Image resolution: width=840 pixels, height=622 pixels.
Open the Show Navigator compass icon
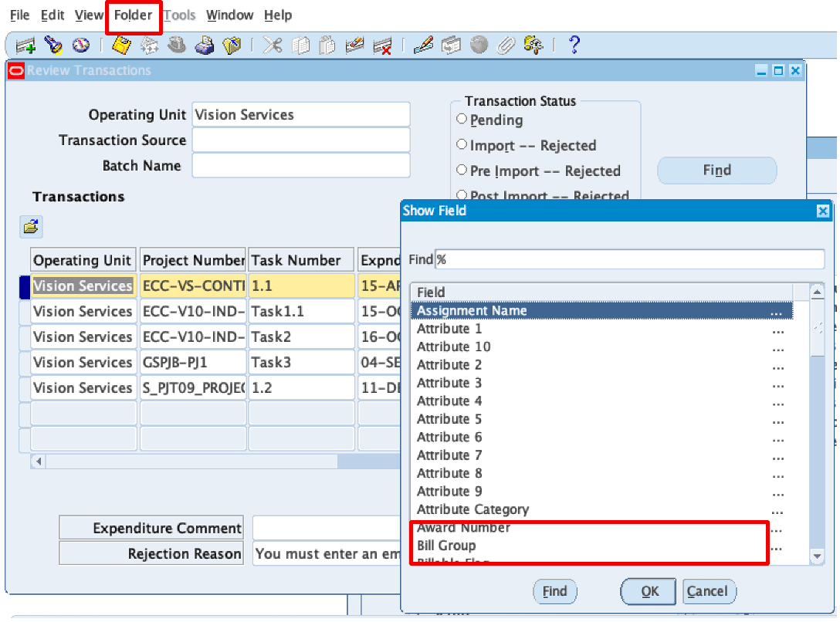(x=81, y=46)
